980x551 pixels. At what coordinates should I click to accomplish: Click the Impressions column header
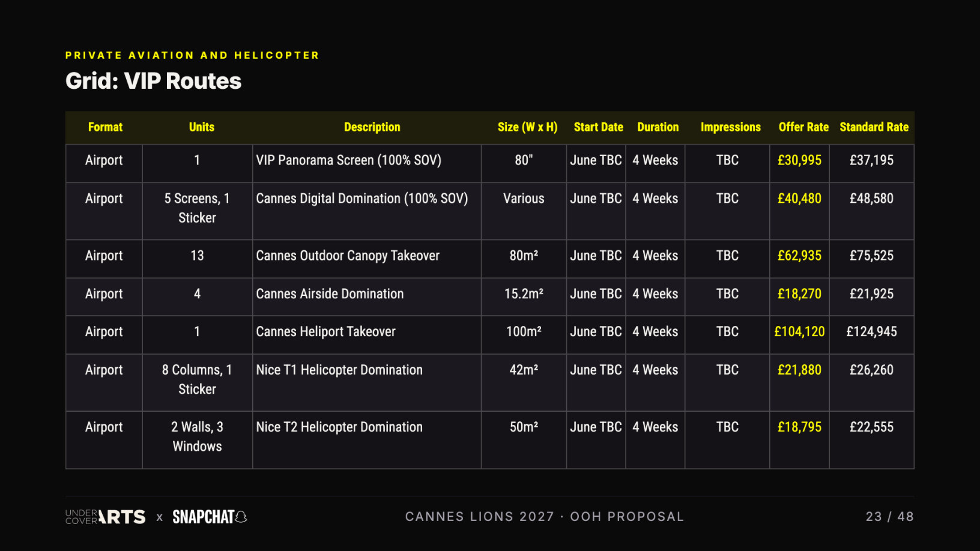(x=730, y=127)
